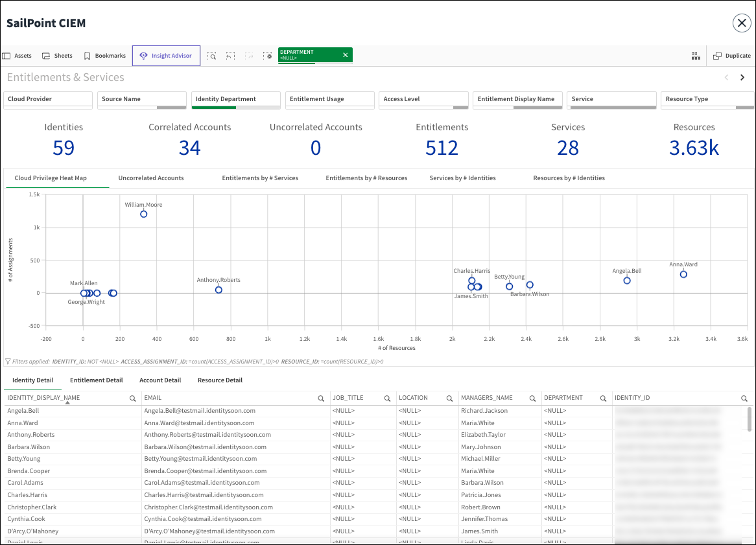The width and height of the screenshot is (756, 545).
Task: Click the Identities KPI value 59
Action: 64,148
